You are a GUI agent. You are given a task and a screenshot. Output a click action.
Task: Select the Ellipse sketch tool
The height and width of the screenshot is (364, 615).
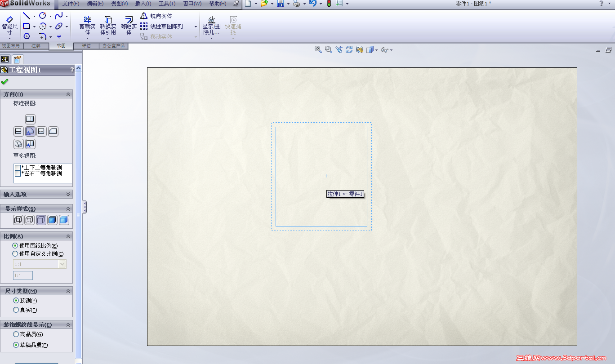click(59, 27)
